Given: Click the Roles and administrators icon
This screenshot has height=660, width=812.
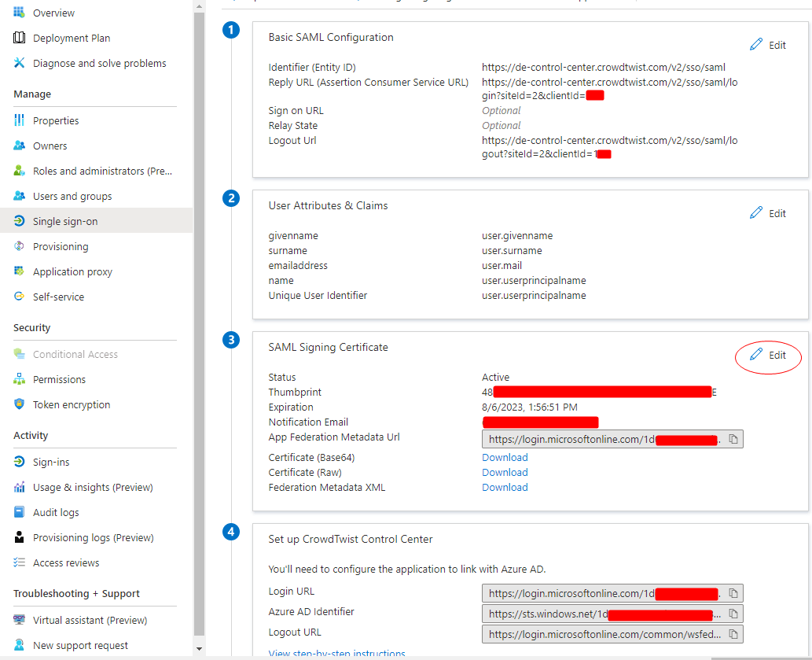Looking at the screenshot, I should [19, 171].
